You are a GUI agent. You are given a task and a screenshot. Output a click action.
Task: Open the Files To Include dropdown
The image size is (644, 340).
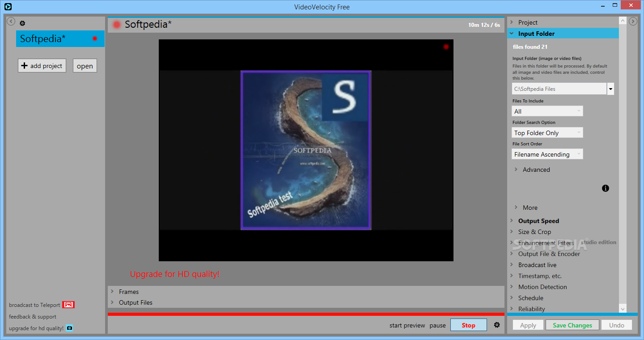pyautogui.click(x=547, y=111)
